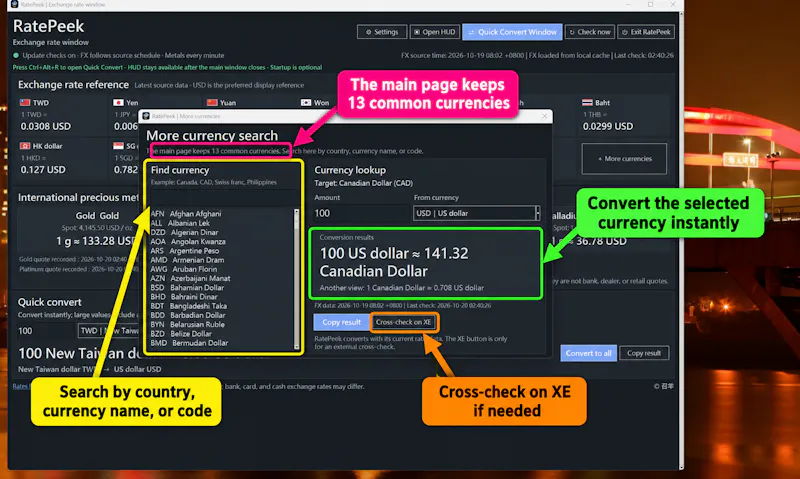Viewport: 800px width, 479px height.
Task: Click the Cross-check on XE button
Action: (x=404, y=322)
